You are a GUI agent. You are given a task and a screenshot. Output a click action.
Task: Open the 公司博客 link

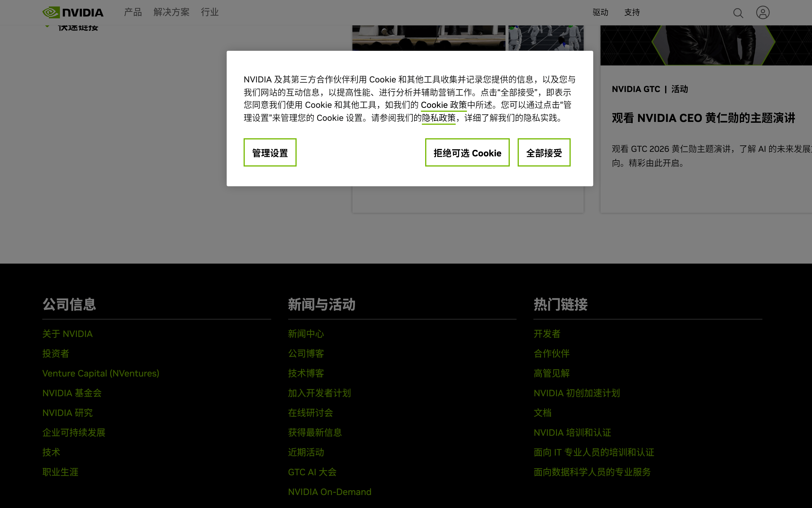tap(306, 353)
